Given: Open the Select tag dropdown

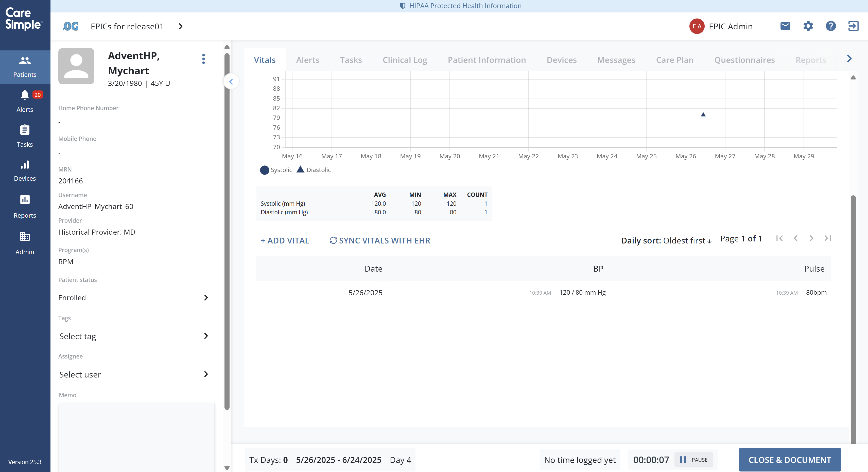Looking at the screenshot, I should (x=133, y=336).
